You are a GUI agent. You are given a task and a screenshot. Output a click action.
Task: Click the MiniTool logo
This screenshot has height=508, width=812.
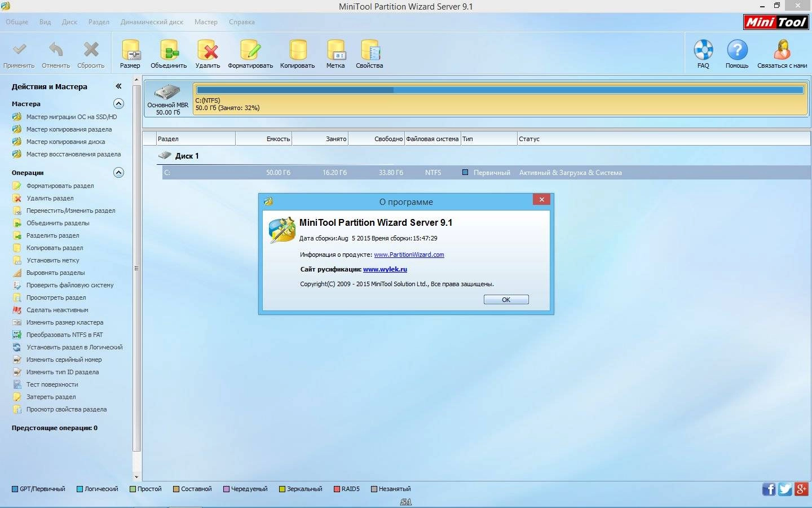776,22
